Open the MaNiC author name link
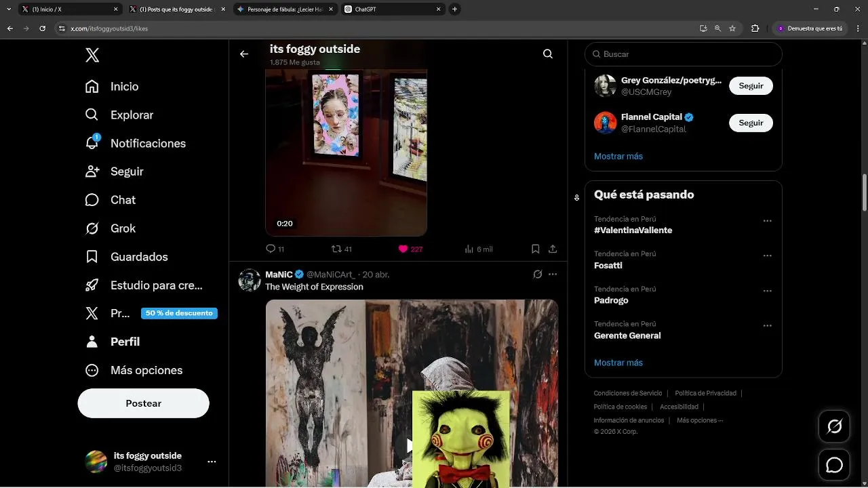This screenshot has height=488, width=868. 279,274
